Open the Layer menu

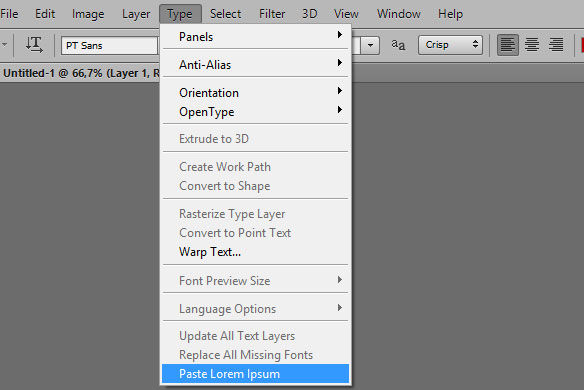coord(136,14)
